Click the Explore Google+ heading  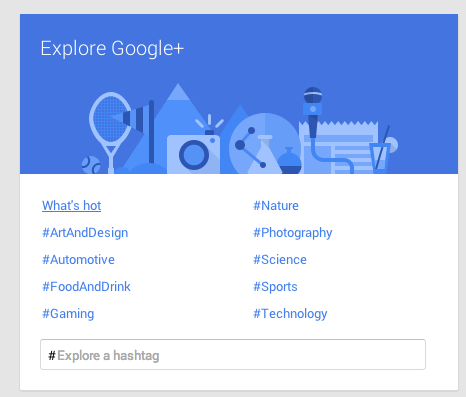(112, 48)
